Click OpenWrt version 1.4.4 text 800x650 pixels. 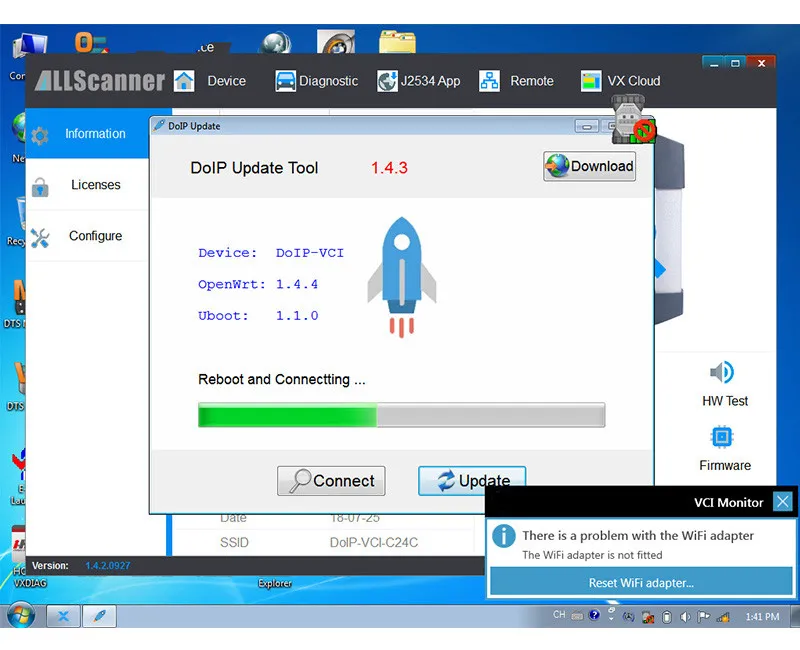point(297,284)
